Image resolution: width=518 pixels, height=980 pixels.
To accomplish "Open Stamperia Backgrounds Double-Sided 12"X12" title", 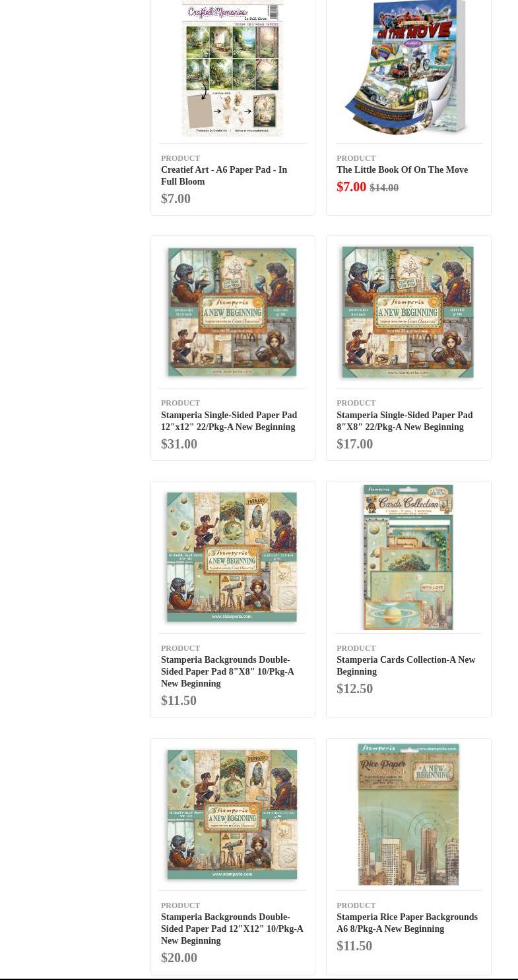I will tap(232, 929).
